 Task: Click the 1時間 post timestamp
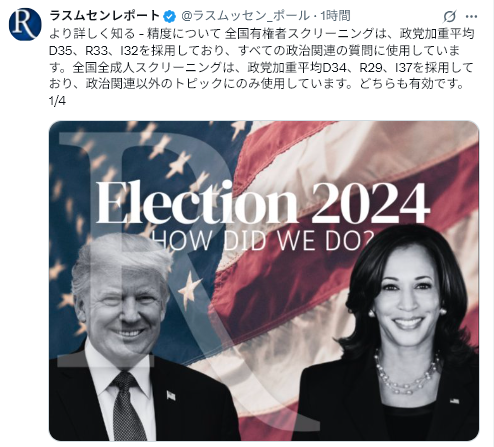click(x=335, y=16)
